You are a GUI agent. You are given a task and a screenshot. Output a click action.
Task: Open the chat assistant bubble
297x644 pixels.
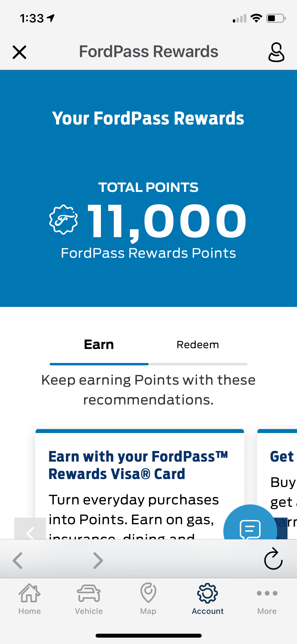tap(250, 529)
